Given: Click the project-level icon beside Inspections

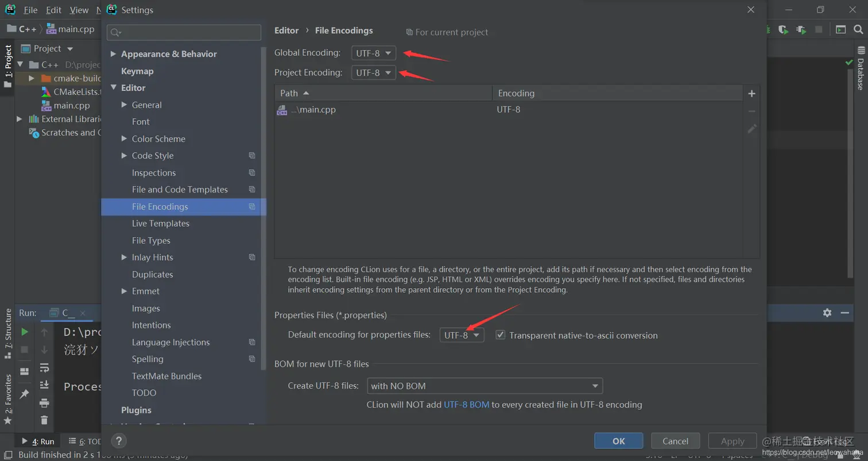Looking at the screenshot, I should 251,173.
